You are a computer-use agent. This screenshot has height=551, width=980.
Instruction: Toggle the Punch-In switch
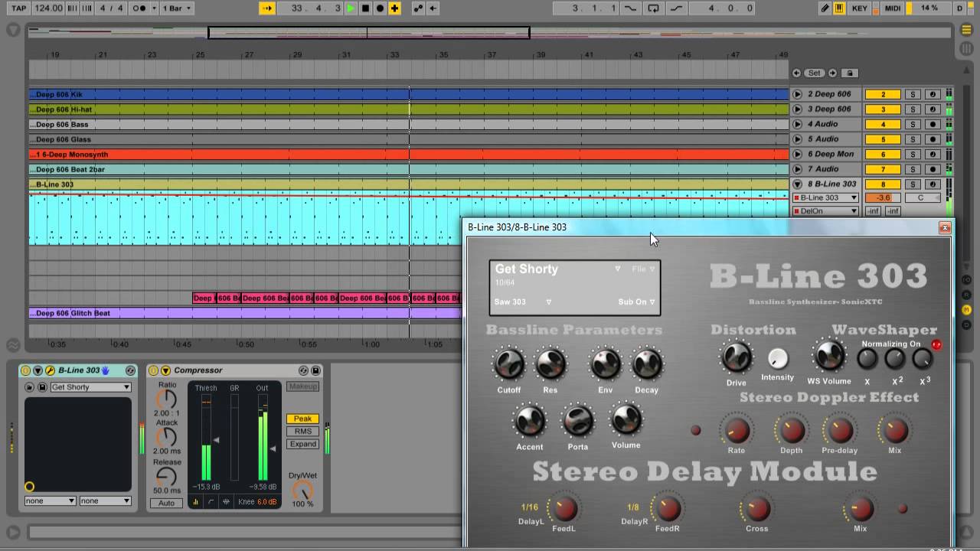(x=630, y=8)
